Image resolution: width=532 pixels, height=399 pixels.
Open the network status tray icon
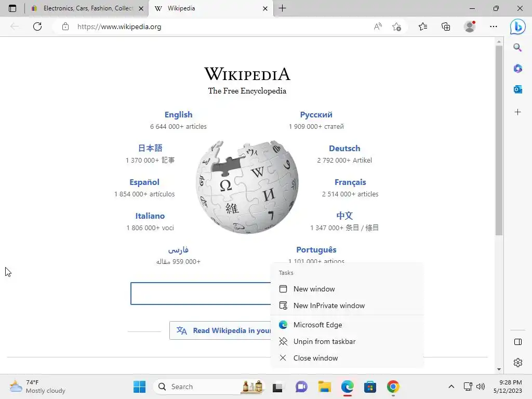[468, 387]
